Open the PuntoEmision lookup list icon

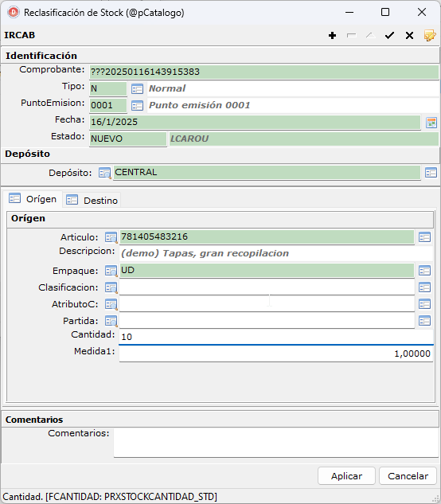[x=137, y=105]
